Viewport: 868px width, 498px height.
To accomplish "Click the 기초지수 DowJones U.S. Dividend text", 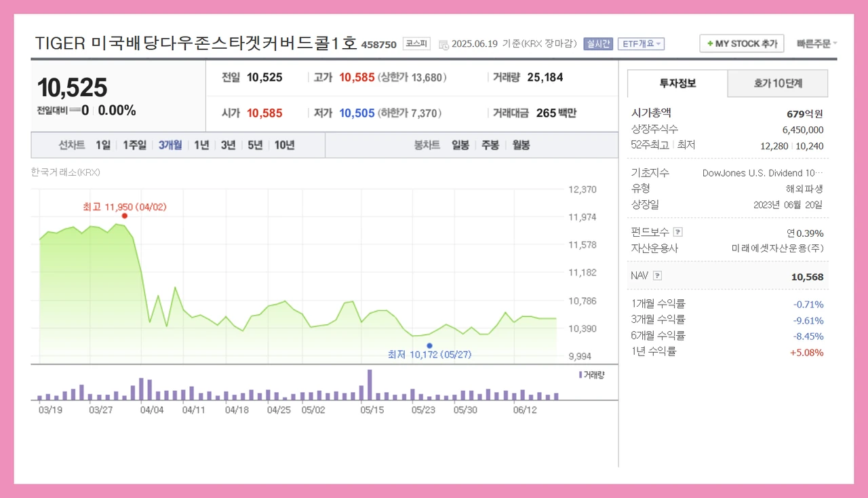I will 763,173.
